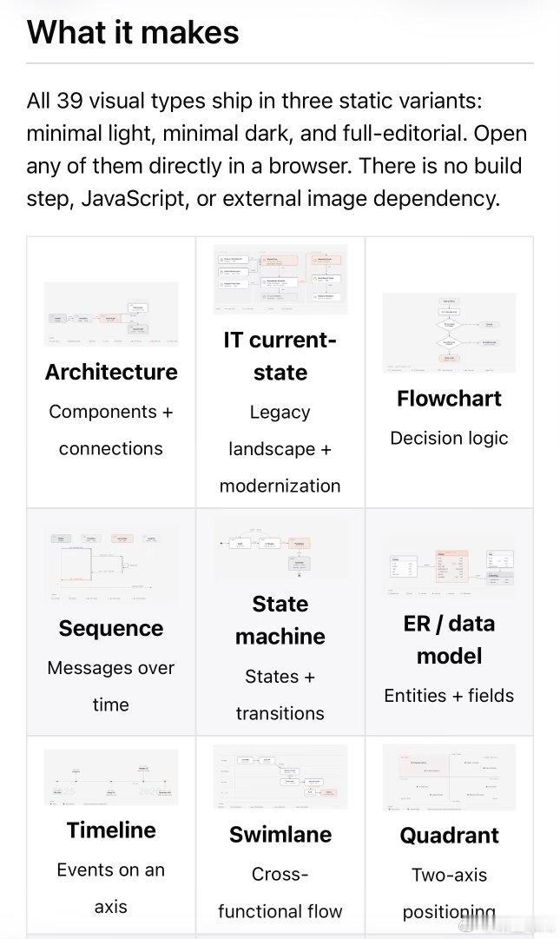Open the Flowchart preview image
This screenshot has width=560, height=939.
(450, 333)
